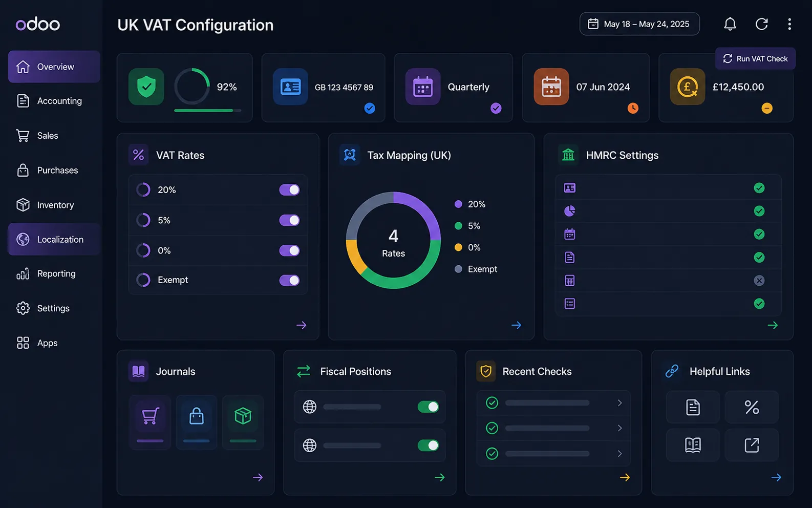Screen dimensions: 812x508
Task: Click the ID card row icon in HMRC Settings
Action: click(x=570, y=188)
